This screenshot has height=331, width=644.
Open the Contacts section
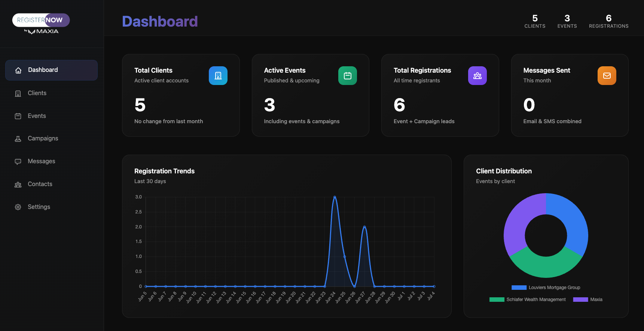point(40,184)
